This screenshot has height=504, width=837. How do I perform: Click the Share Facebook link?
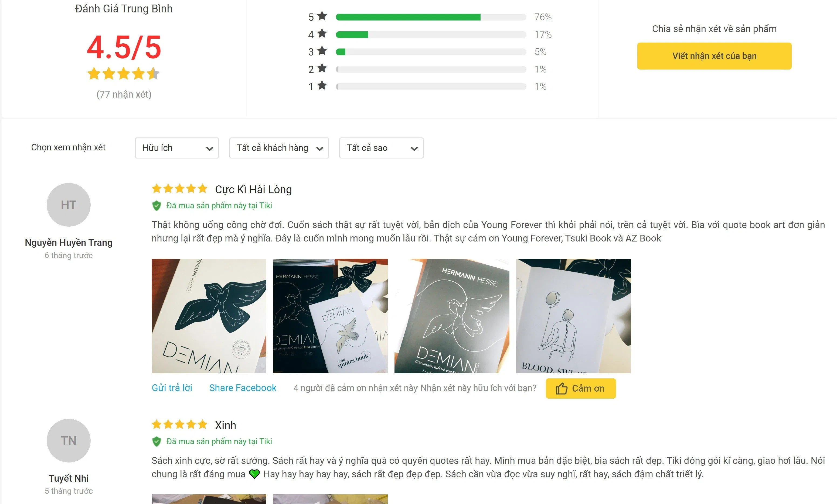pos(243,388)
